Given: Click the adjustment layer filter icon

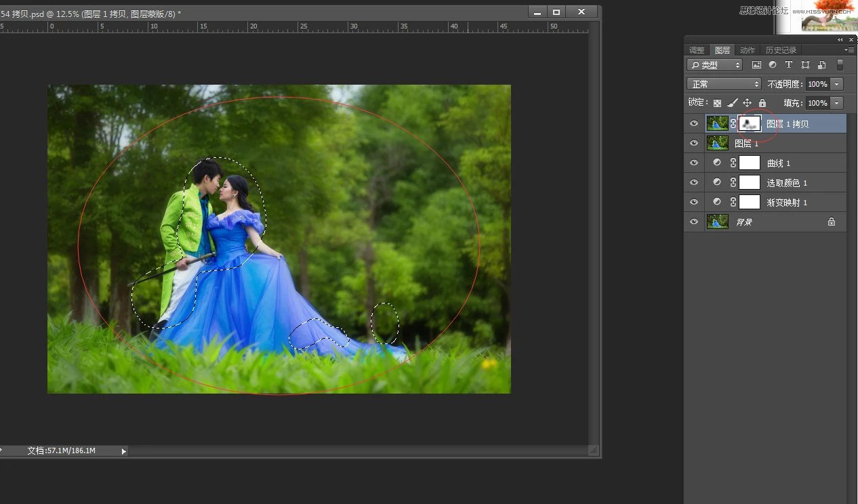Looking at the screenshot, I should (773, 65).
